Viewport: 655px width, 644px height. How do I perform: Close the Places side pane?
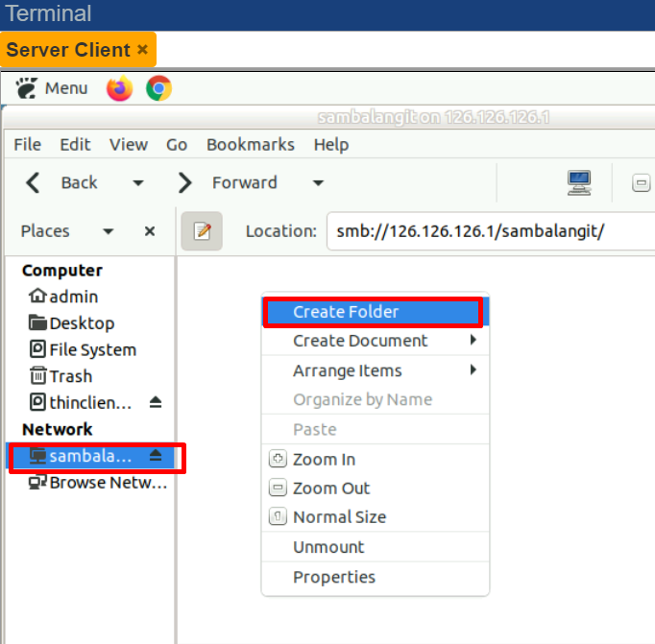(150, 230)
